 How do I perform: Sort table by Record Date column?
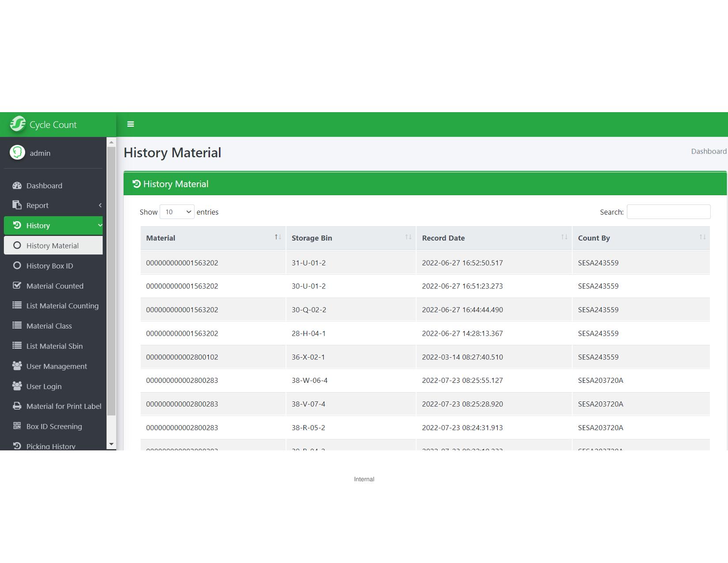click(x=494, y=238)
